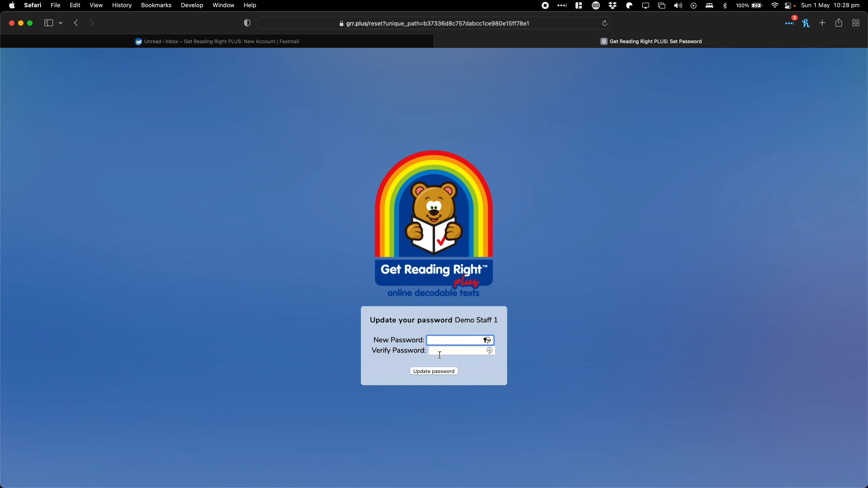This screenshot has height=488, width=868.
Task: Click the privacy report shield icon
Action: [x=247, y=23]
